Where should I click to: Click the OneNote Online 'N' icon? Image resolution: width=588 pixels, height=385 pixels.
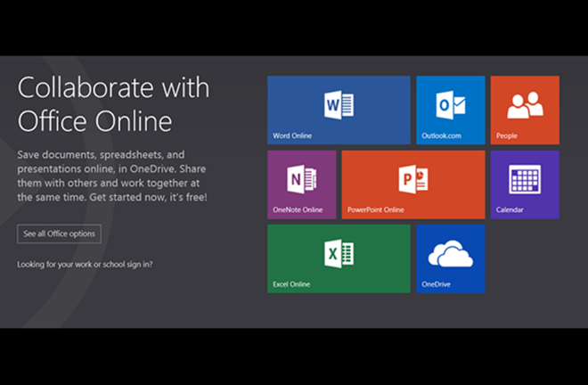pyautogui.click(x=302, y=179)
